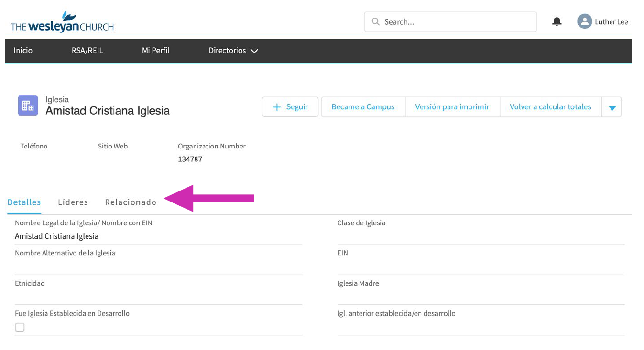The height and width of the screenshot is (350, 644).
Task: Click the Sitio Web label
Action: point(113,146)
